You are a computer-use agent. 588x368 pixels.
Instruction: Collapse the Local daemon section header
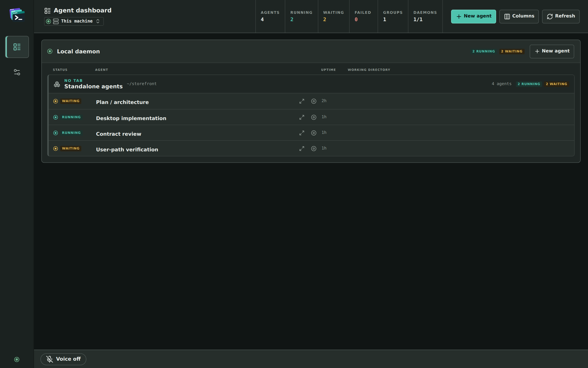pyautogui.click(x=311, y=51)
